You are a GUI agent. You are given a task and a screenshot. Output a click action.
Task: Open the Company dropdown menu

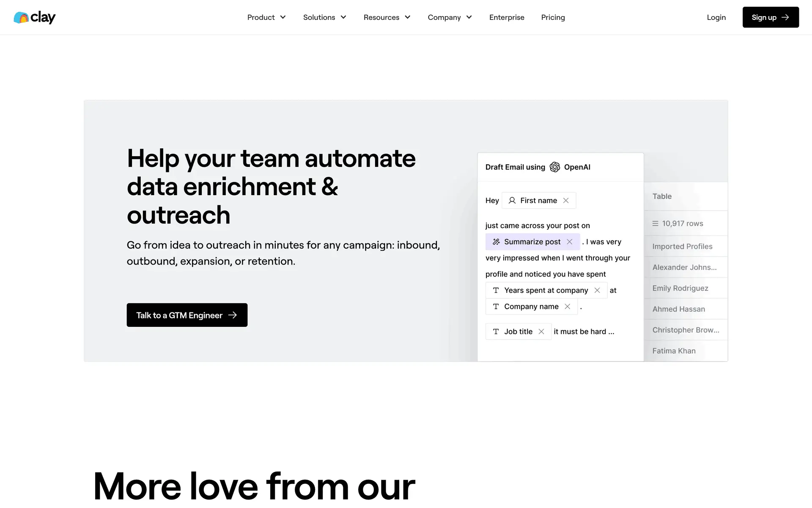(x=450, y=17)
